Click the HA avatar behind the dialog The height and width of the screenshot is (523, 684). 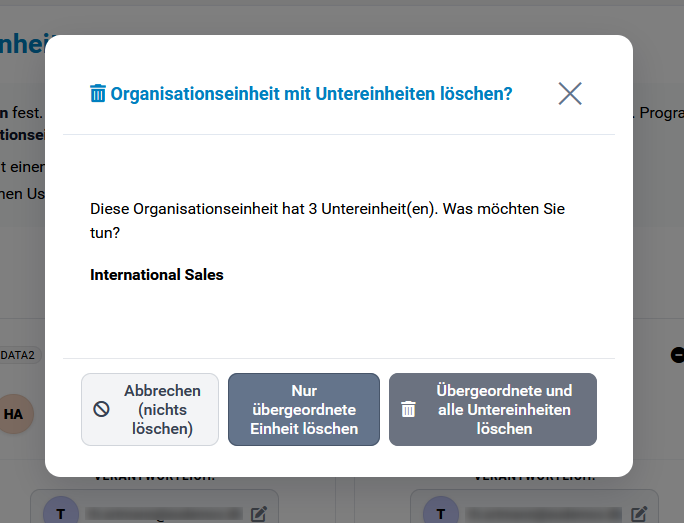pos(15,413)
